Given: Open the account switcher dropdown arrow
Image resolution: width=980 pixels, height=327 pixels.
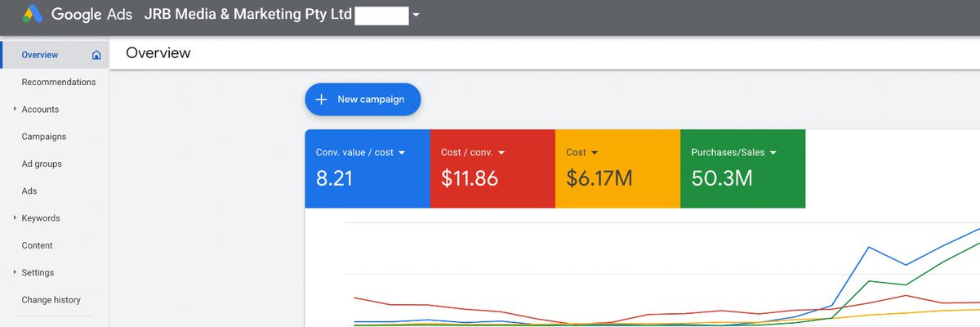Looking at the screenshot, I should [x=416, y=15].
